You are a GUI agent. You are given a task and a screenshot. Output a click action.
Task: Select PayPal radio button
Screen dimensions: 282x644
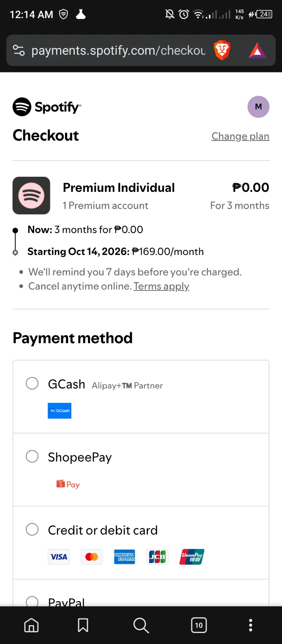(32, 602)
